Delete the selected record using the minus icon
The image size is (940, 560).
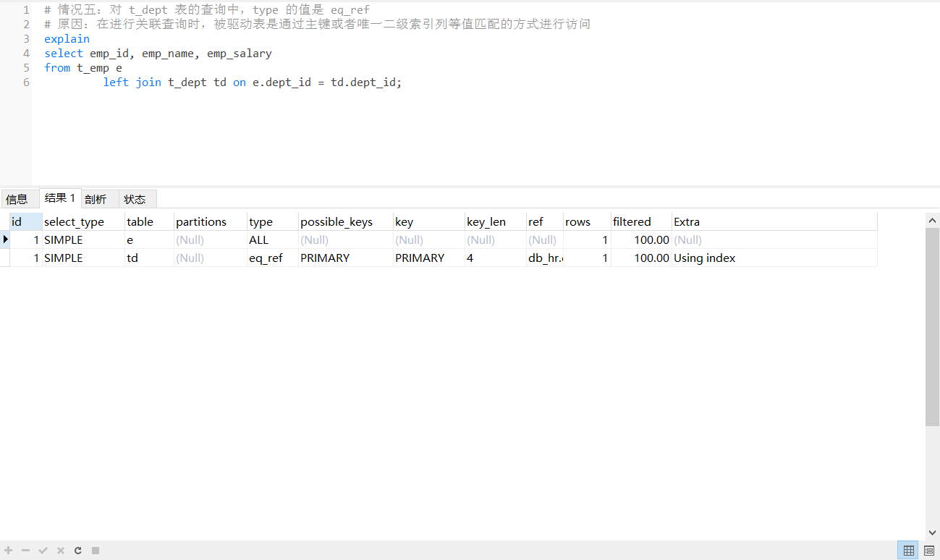tap(25, 550)
